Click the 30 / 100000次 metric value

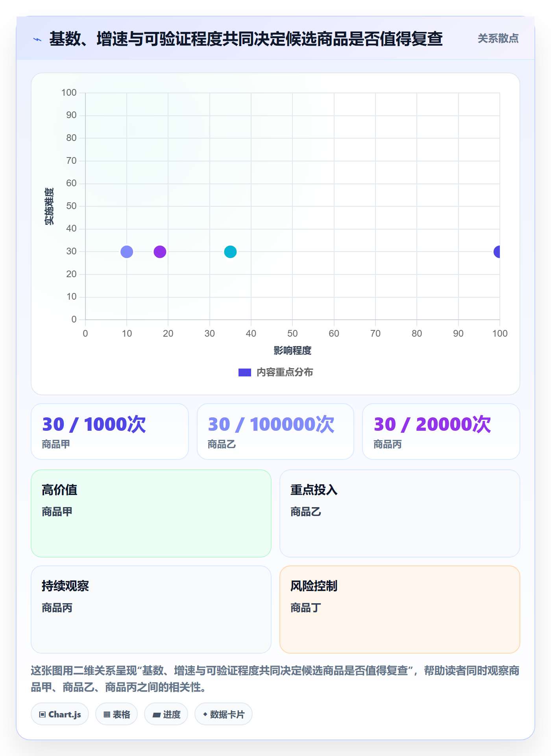coord(271,424)
